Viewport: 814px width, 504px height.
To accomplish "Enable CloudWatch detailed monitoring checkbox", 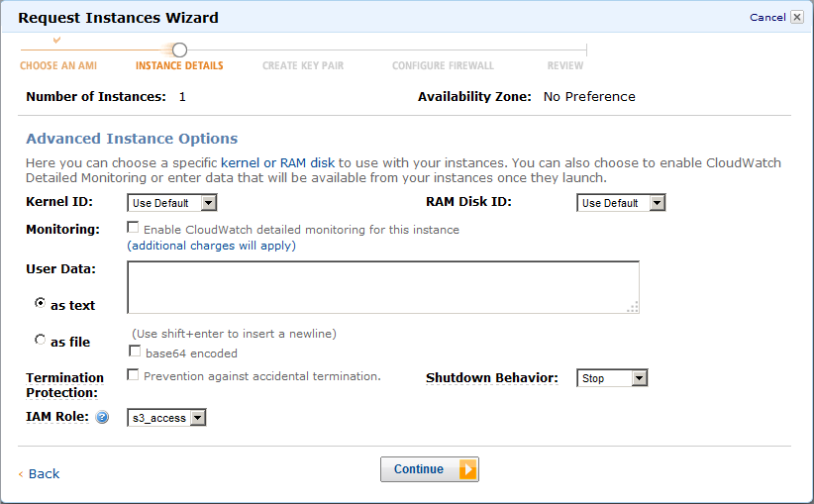I will (x=133, y=228).
